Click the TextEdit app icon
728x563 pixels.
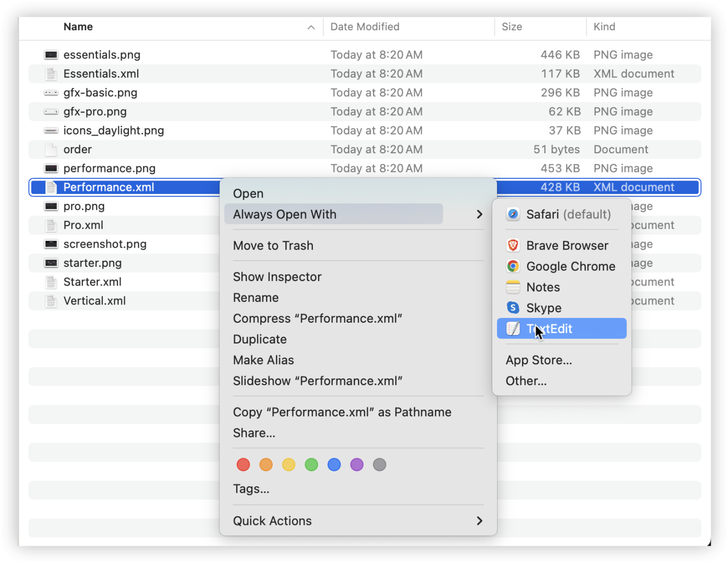tap(513, 329)
